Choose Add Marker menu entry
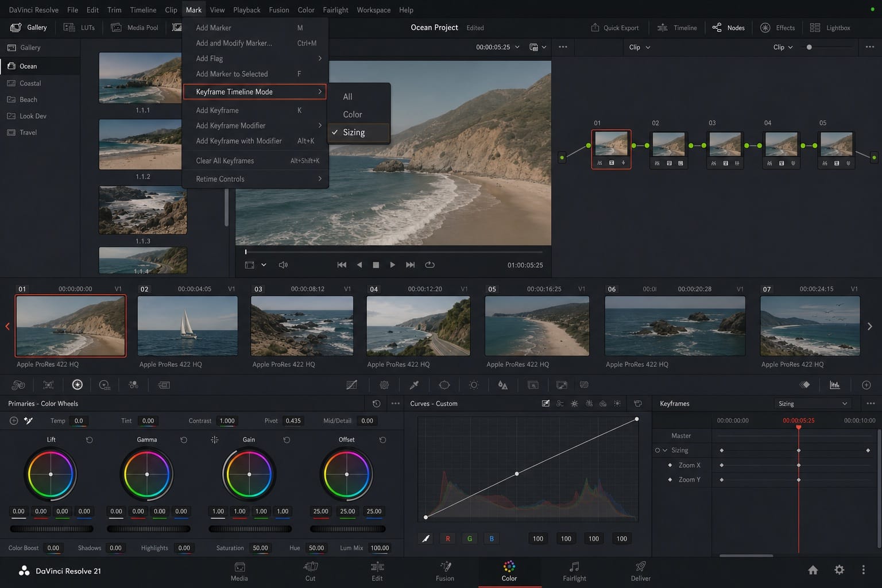 [x=255, y=28]
